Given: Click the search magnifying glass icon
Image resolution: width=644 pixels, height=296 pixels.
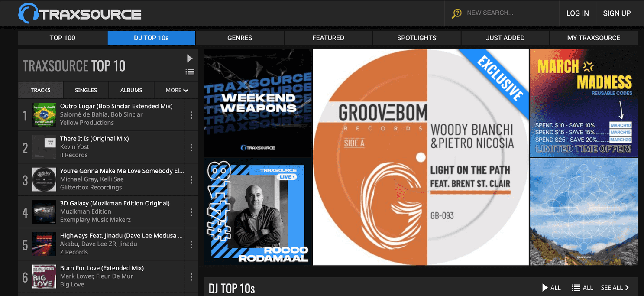Looking at the screenshot, I should [x=456, y=13].
